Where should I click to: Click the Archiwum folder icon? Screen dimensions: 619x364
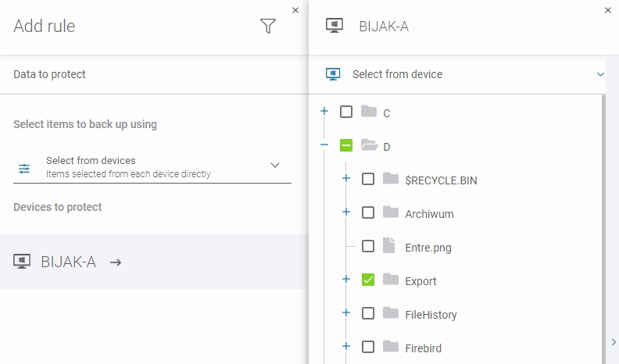tap(391, 213)
